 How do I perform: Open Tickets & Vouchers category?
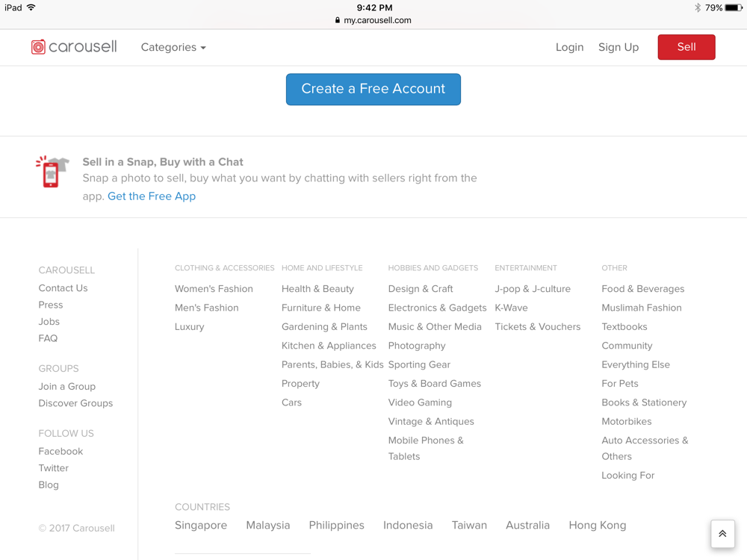tap(538, 327)
